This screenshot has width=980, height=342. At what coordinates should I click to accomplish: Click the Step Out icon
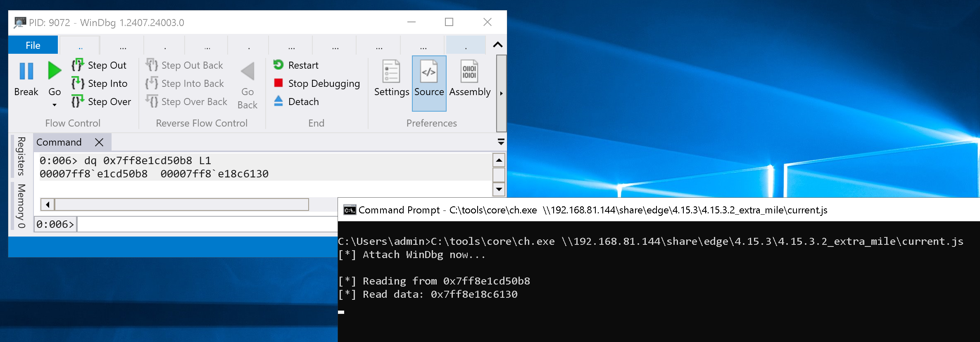(77, 65)
